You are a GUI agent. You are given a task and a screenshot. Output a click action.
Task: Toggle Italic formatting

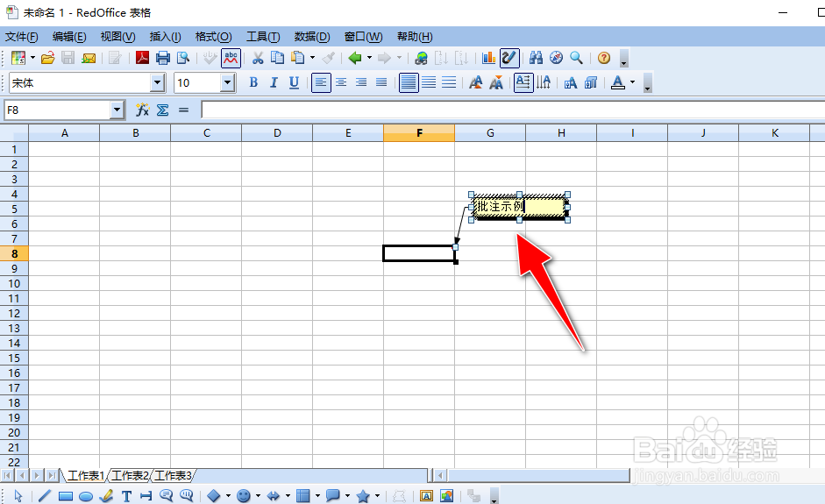pyautogui.click(x=274, y=82)
